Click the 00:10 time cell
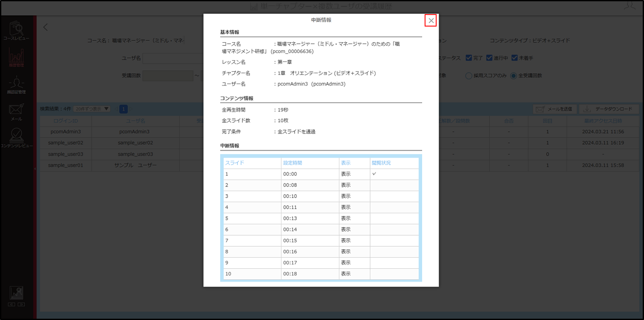Viewport: 644px width, 320px height. pyautogui.click(x=310, y=196)
